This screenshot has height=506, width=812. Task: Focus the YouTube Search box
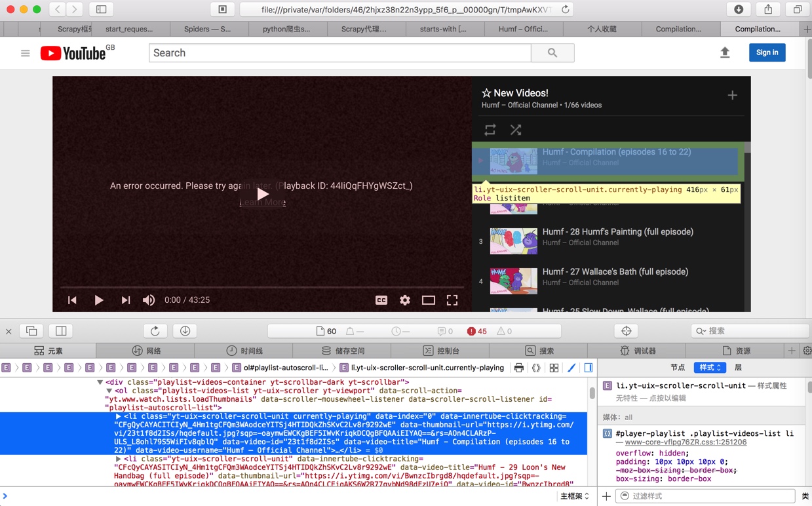(340, 53)
